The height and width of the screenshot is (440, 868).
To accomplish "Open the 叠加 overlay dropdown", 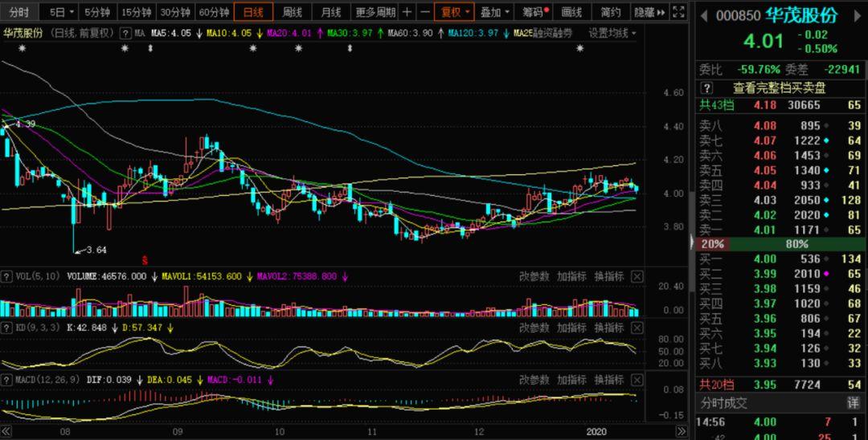I will [x=494, y=11].
